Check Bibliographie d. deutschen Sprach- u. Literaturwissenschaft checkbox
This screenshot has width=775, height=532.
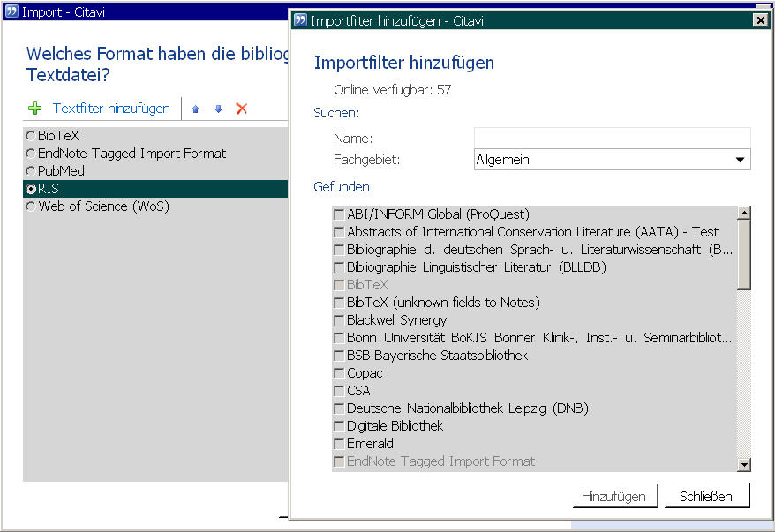point(339,250)
